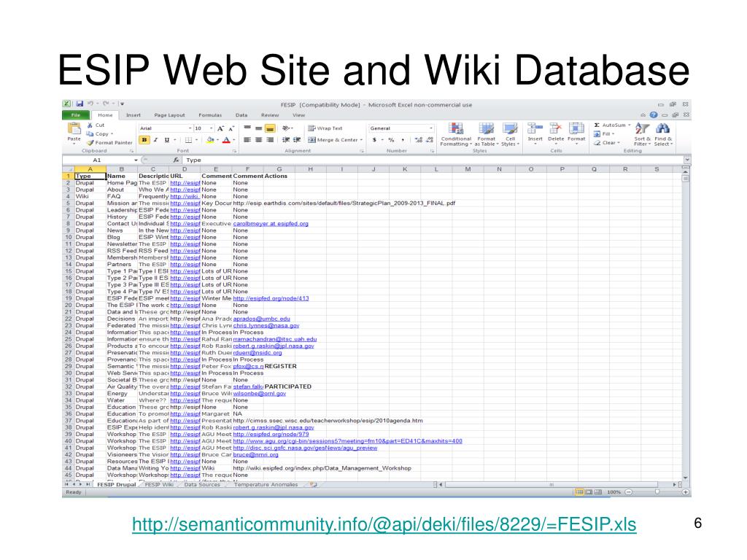Open the semanticommunity.info FESIP.xls link
Image resolution: width=747 pixels, height=560 pixels.
click(x=384, y=525)
